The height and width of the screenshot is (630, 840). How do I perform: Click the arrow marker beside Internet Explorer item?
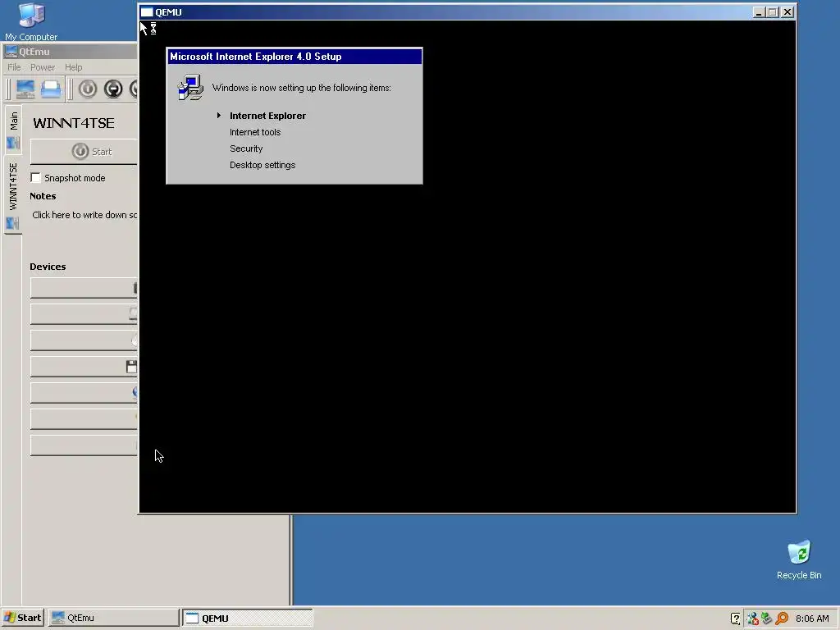[218, 115]
